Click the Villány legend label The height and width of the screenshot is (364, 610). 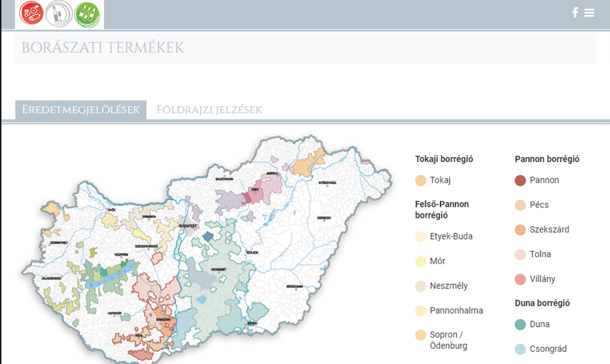pyautogui.click(x=542, y=279)
